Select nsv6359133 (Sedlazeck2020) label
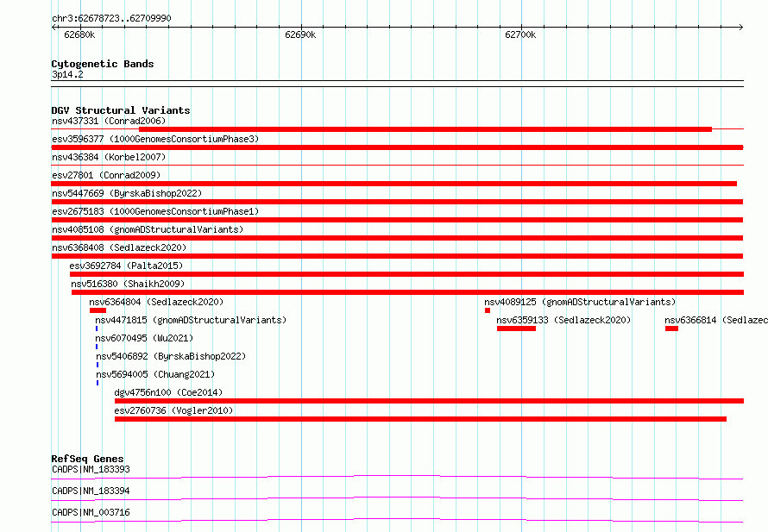The width and height of the screenshot is (768, 532). tap(563, 320)
